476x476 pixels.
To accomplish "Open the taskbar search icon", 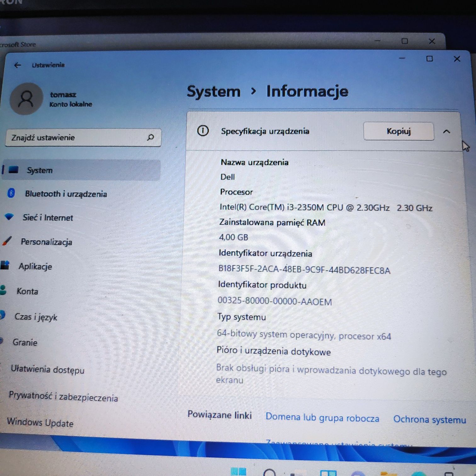I will click(x=269, y=472).
